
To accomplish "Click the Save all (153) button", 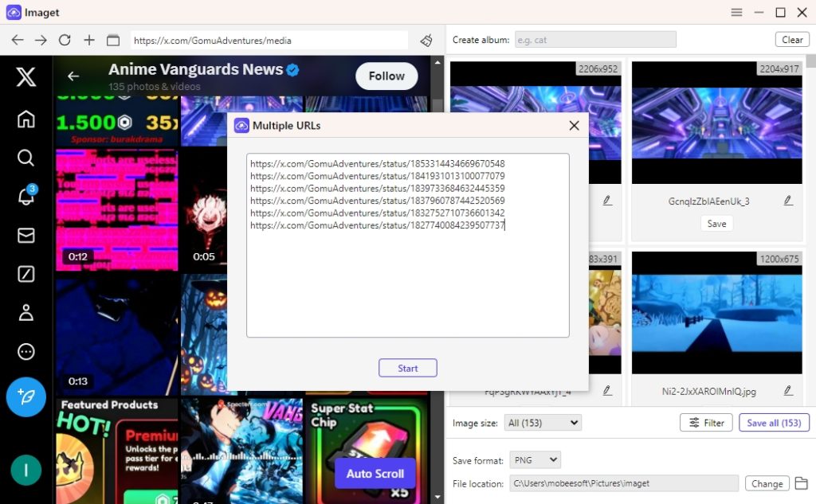I will coord(773,423).
